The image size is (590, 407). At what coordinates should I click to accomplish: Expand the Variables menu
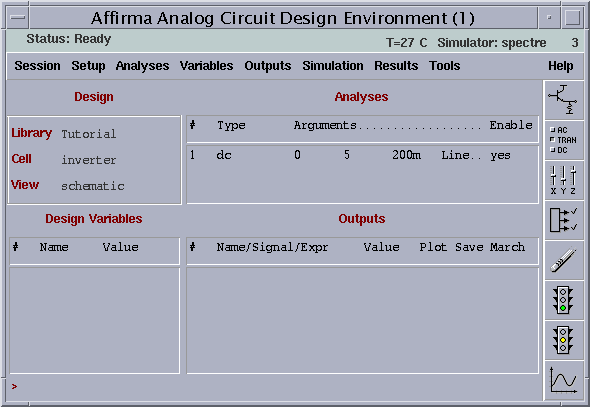point(207,66)
